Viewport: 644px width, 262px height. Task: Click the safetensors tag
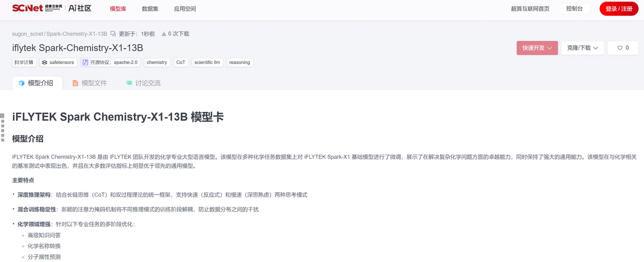(58, 62)
